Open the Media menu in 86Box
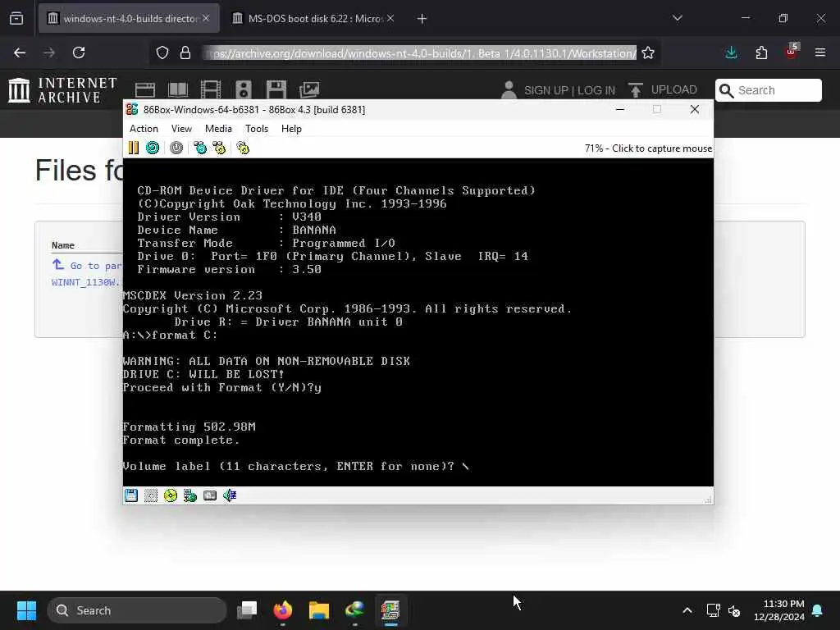This screenshot has width=840, height=630. tap(218, 129)
